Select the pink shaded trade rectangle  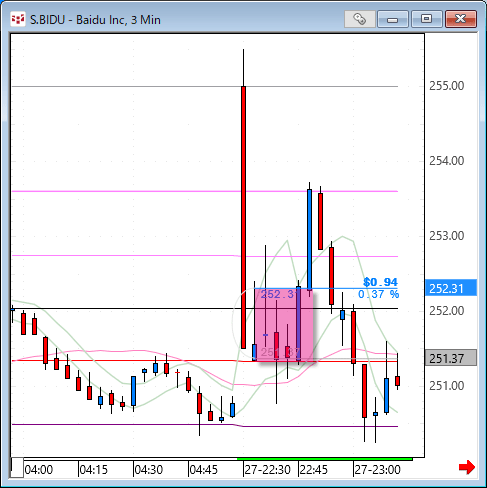tap(284, 325)
